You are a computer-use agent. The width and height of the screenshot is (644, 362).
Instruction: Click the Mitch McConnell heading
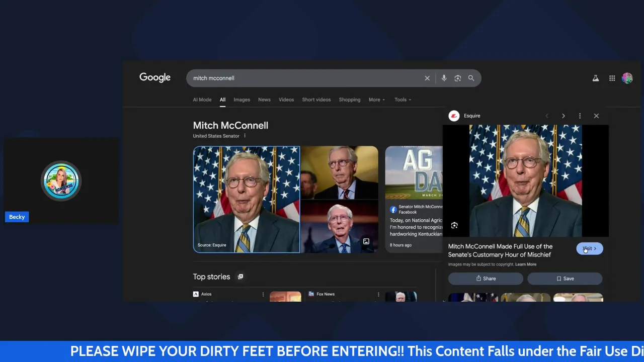[230, 125]
